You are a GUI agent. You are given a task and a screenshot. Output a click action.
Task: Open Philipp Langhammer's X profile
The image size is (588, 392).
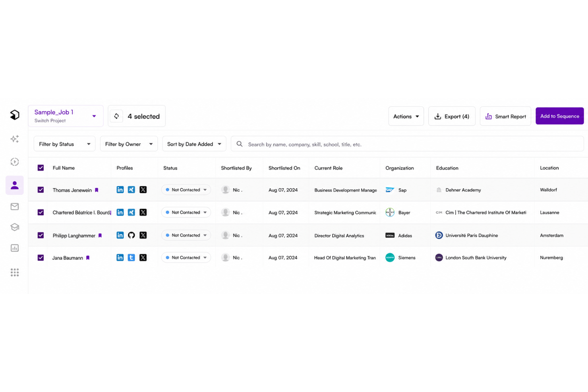tap(143, 235)
